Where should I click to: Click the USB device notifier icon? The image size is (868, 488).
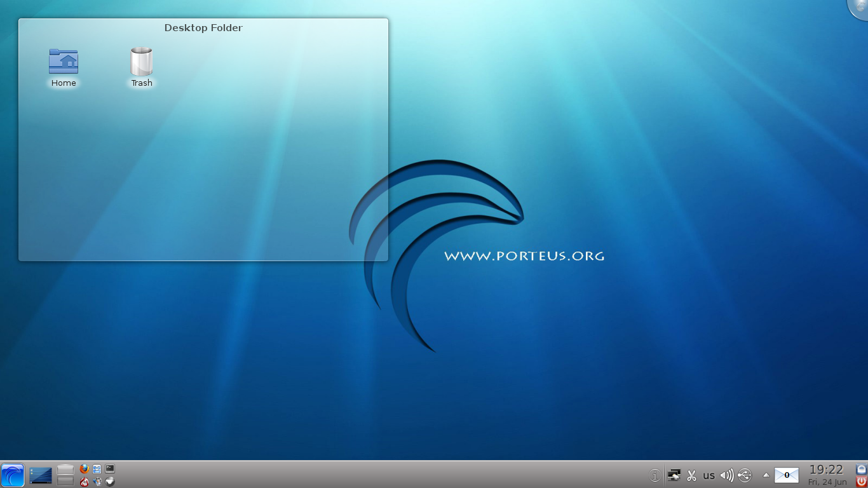743,475
